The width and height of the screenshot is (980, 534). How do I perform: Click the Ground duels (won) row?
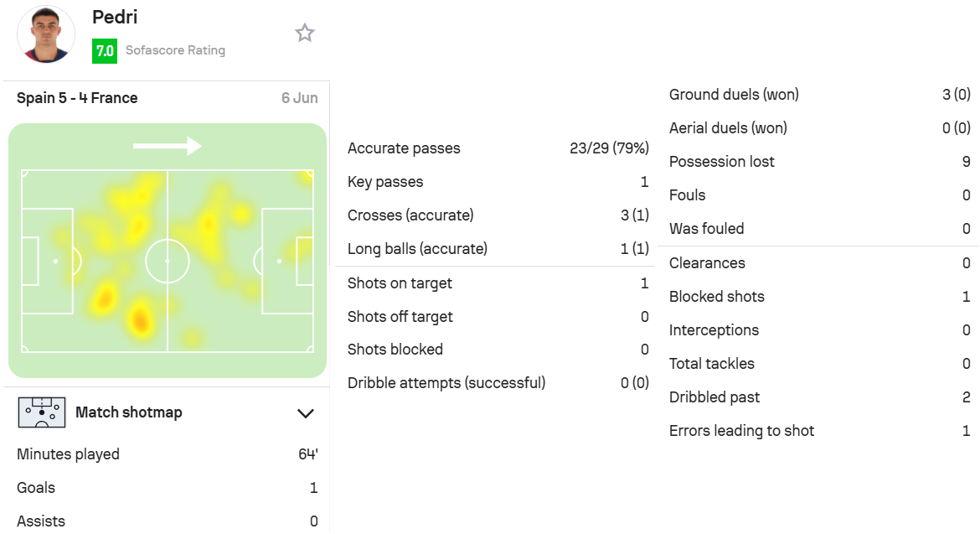tap(819, 95)
